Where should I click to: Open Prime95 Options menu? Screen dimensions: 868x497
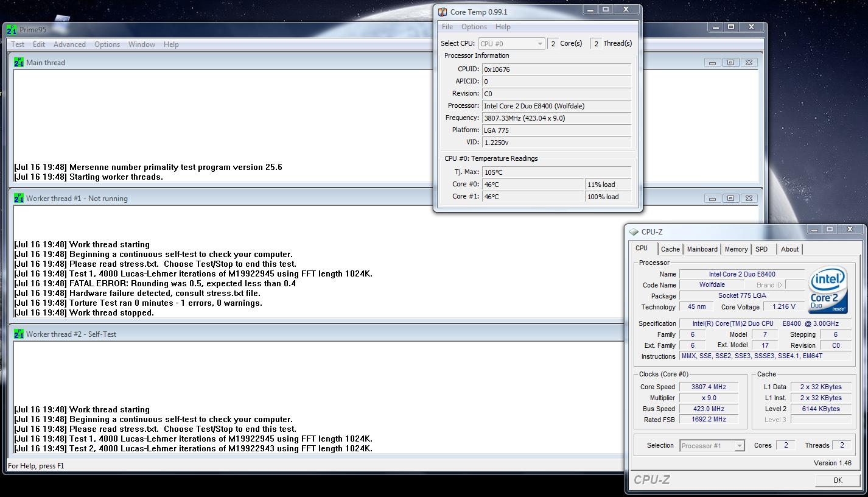pyautogui.click(x=107, y=44)
